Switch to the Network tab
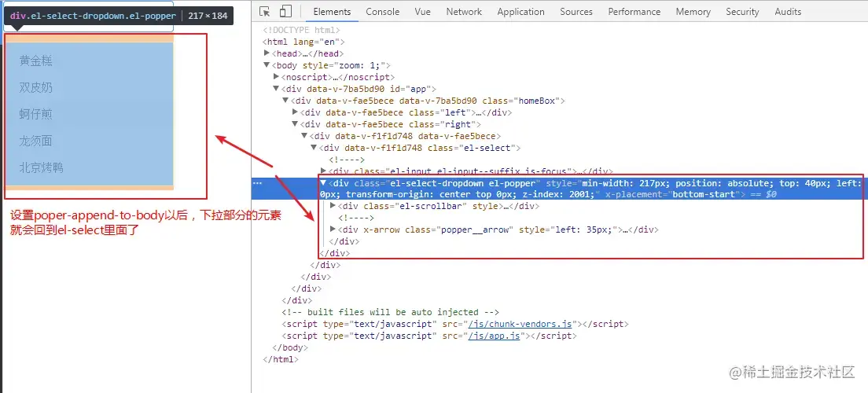Image resolution: width=868 pixels, height=393 pixels. pos(464,12)
